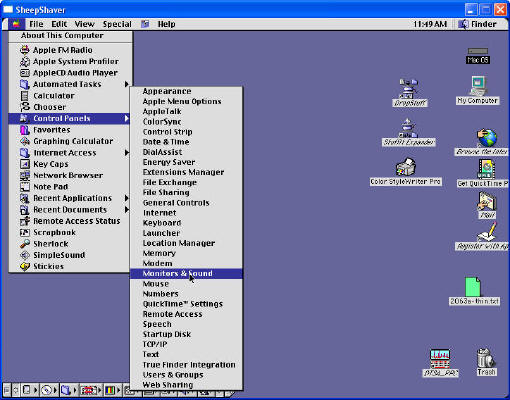Select the desktop icon left of Trash
This screenshot has width=510, height=400.
(x=440, y=363)
